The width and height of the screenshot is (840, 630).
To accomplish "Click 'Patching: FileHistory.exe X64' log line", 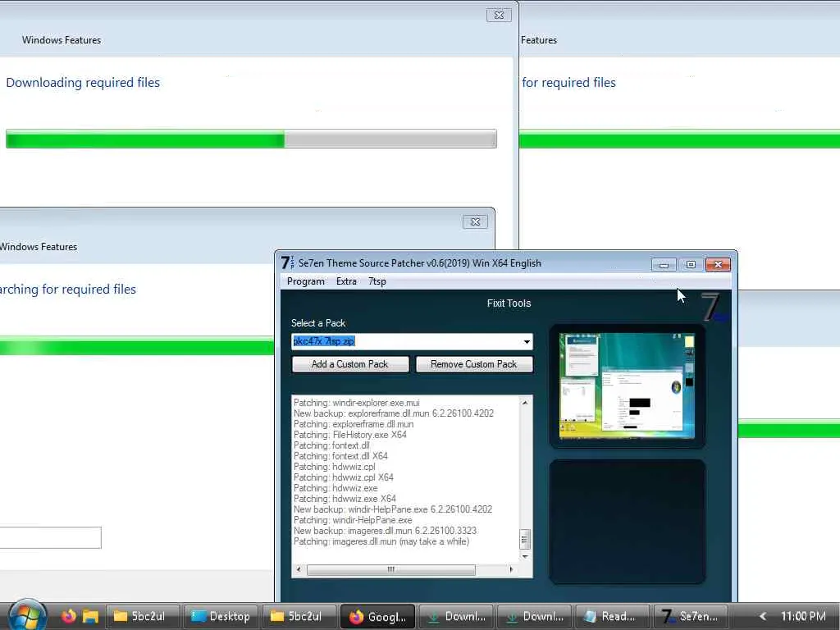I will [x=349, y=435].
